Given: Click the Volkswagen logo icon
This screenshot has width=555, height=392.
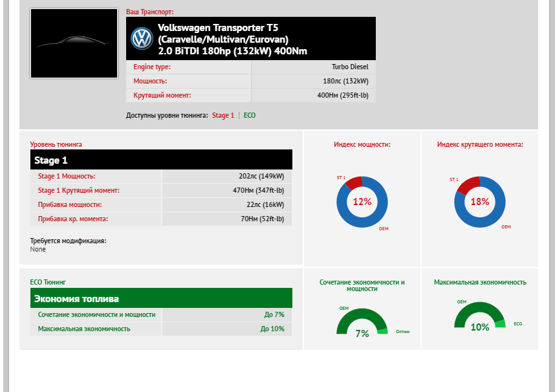Looking at the screenshot, I should point(142,39).
